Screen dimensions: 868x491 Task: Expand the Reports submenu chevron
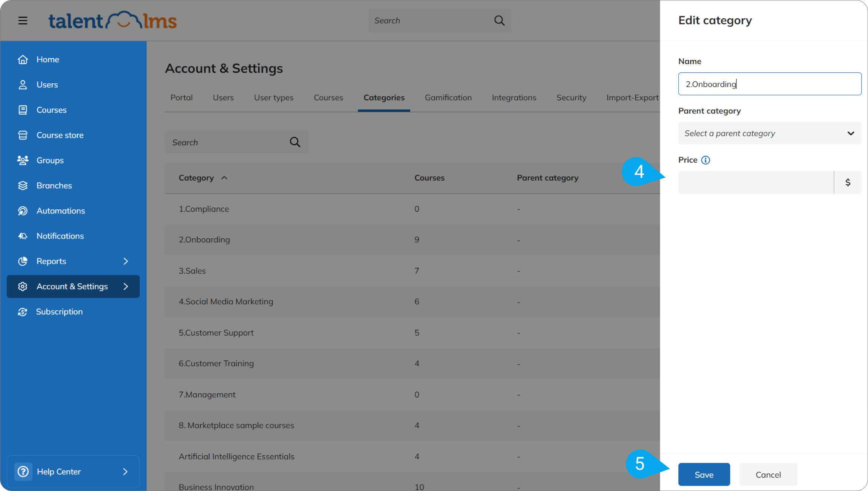[x=126, y=261]
